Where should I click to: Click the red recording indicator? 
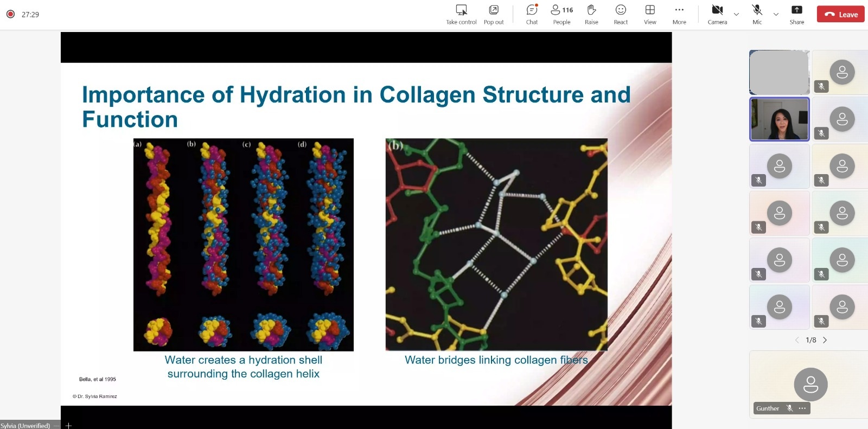click(10, 14)
